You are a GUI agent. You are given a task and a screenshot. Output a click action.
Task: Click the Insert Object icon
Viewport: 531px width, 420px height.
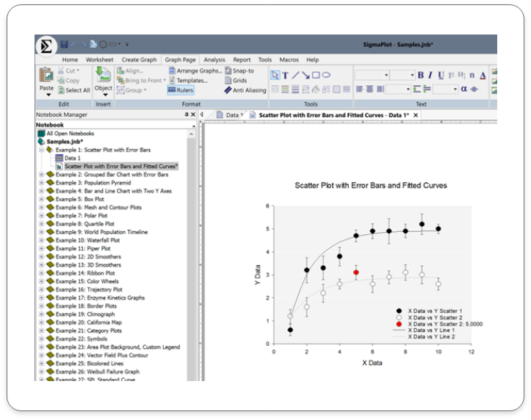click(104, 75)
